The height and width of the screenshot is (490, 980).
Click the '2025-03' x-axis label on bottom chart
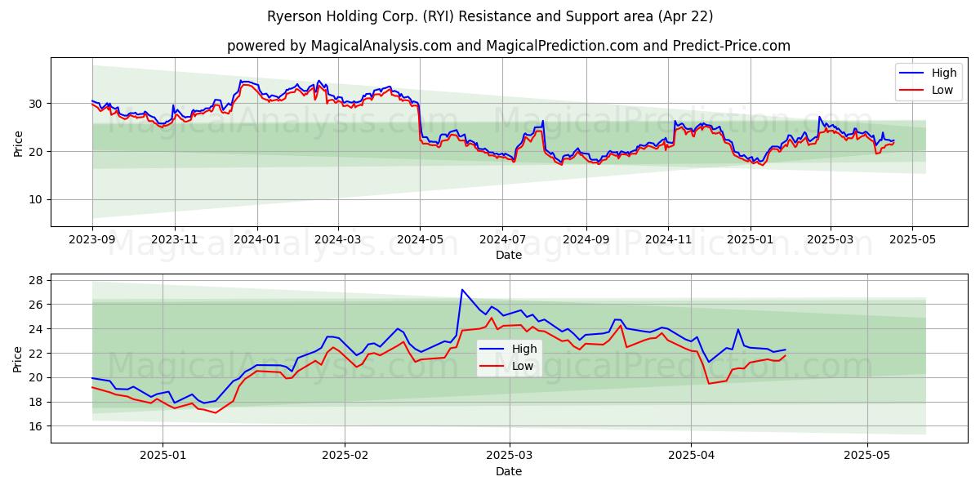point(509,457)
